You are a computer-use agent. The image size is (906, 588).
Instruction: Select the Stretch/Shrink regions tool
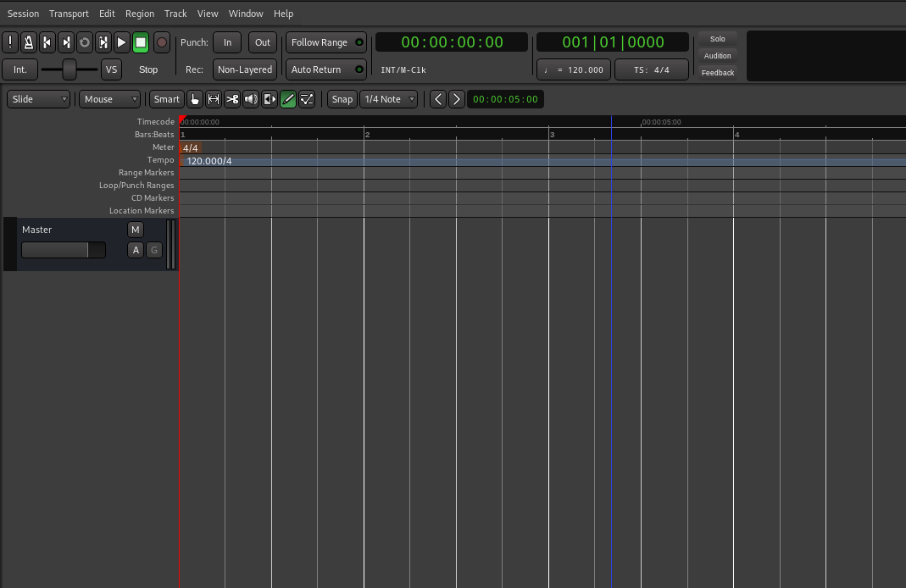tap(270, 99)
